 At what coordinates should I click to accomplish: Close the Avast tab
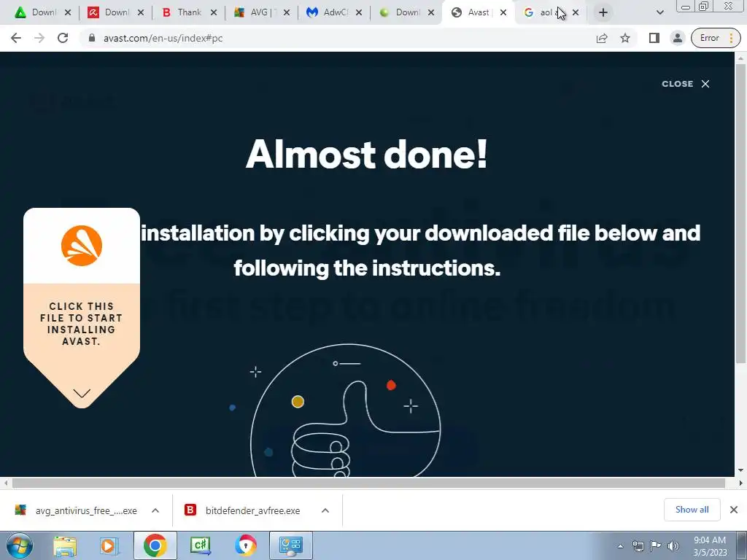tap(503, 12)
